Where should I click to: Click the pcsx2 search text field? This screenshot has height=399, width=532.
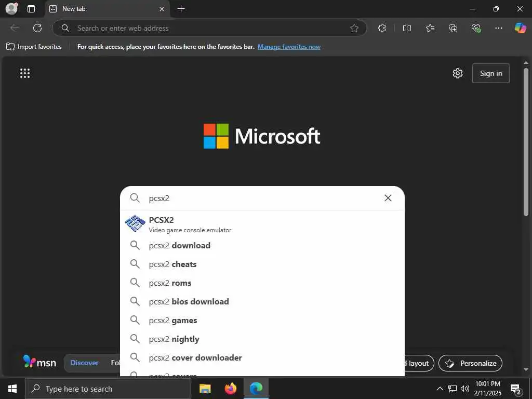point(263,198)
